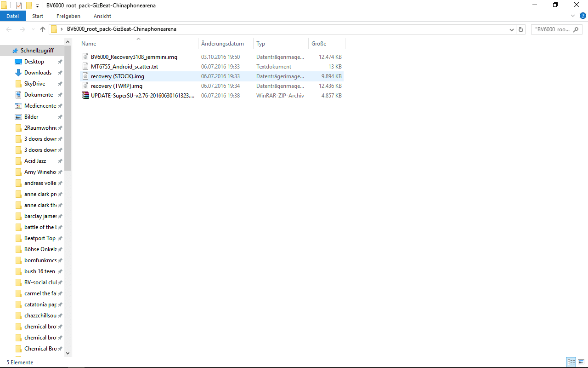Refresh the folder with the refresh button

click(x=521, y=29)
